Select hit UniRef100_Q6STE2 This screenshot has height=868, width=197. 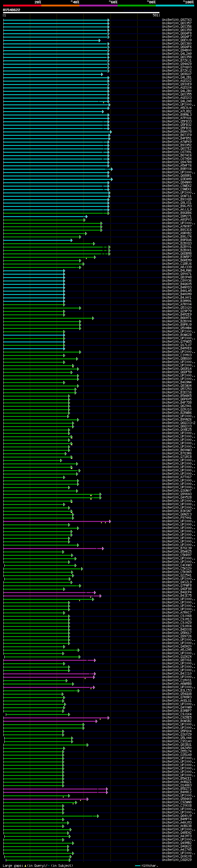(177, 149)
